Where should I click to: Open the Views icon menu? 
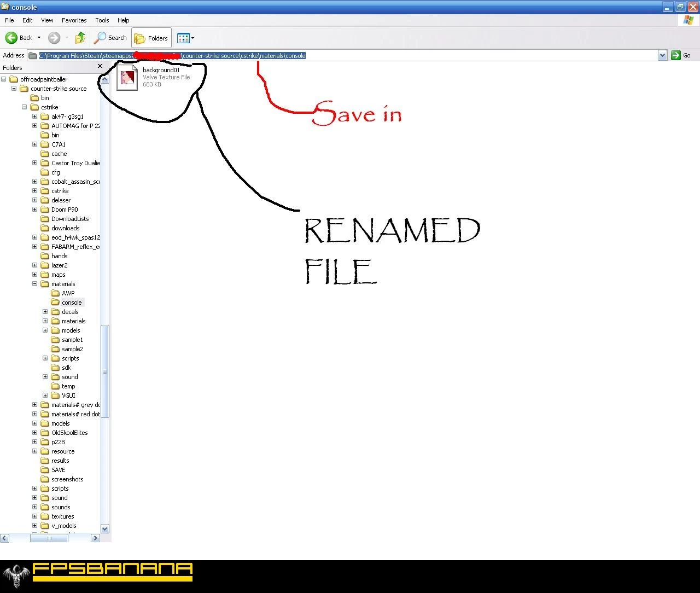click(x=183, y=38)
